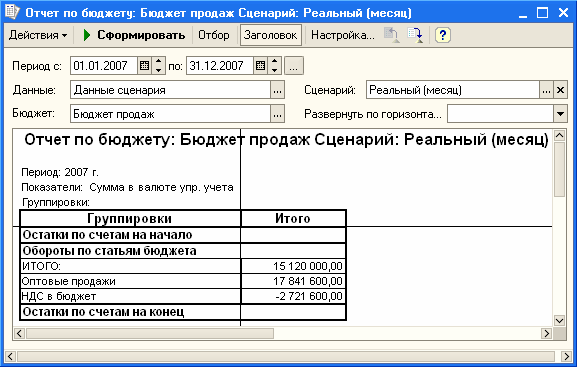The image size is (577, 367).
Task: Select the Итого header cell
Action: pos(293,218)
